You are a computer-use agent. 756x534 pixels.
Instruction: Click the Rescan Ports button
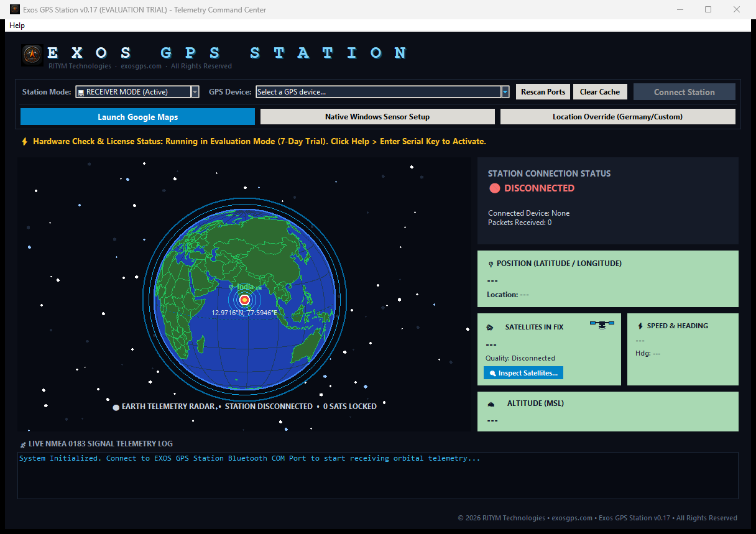[543, 92]
